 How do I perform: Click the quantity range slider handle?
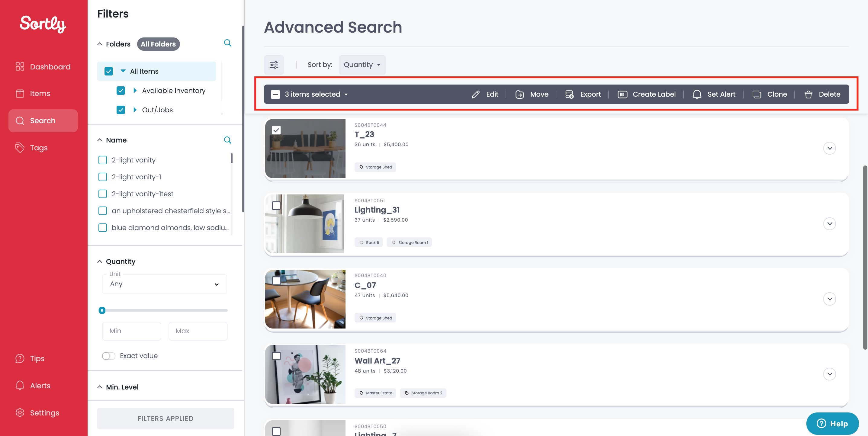pos(102,310)
